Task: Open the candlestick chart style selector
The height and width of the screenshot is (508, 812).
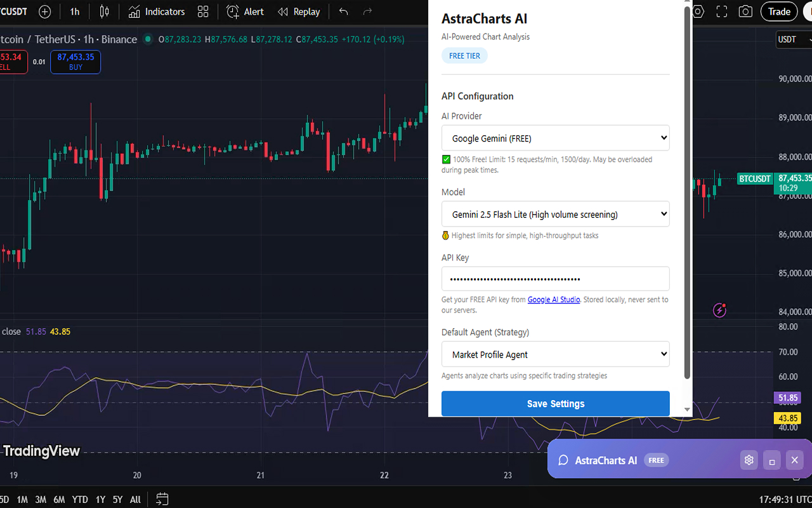Action: click(x=104, y=11)
